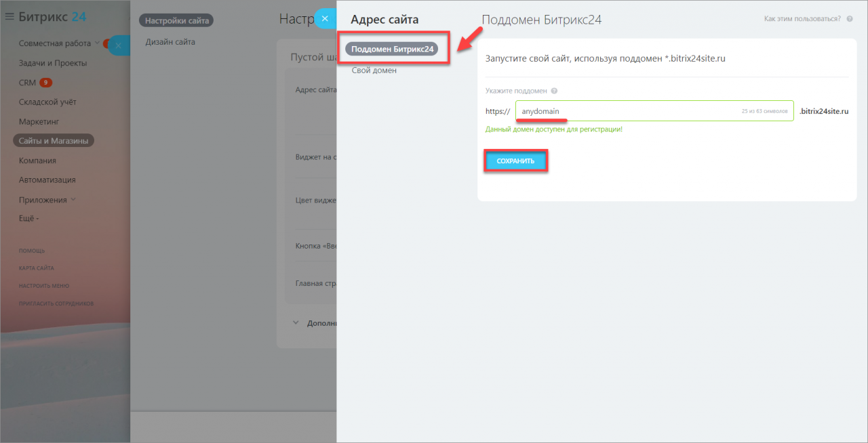The image size is (868, 443).
Task: Open the Маркетинг section
Action: point(39,122)
